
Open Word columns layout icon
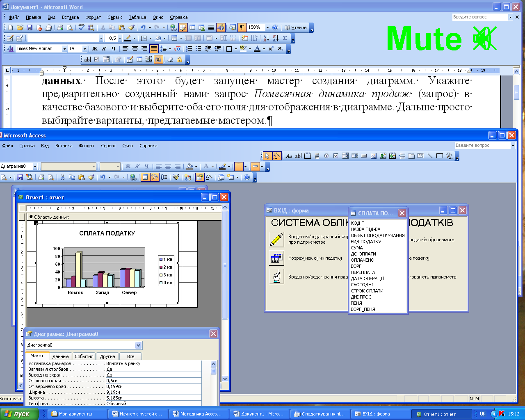[x=211, y=27]
